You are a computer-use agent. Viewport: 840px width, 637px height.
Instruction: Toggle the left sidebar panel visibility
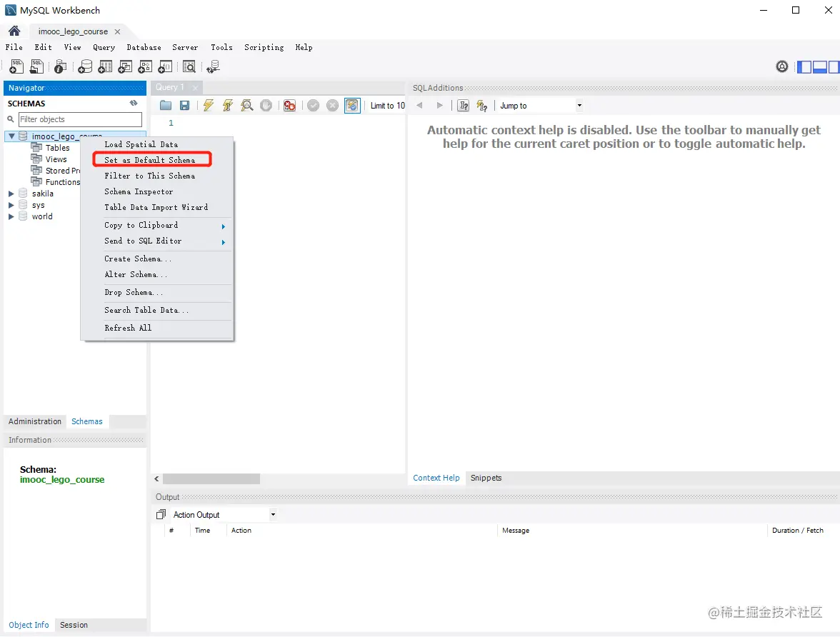point(804,66)
